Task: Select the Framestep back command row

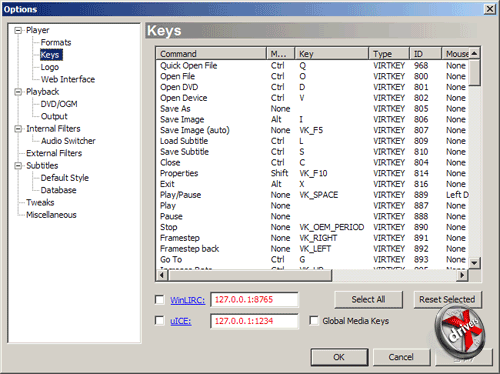Action: pyautogui.click(x=313, y=249)
